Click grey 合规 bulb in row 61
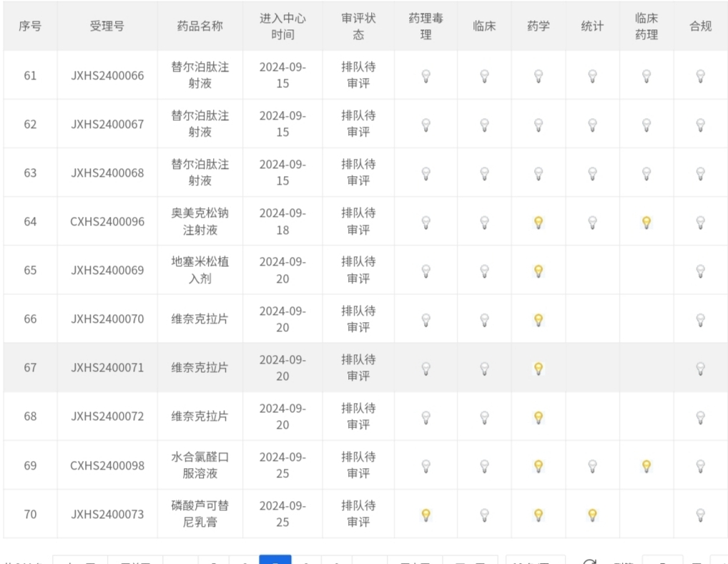728x564 pixels. click(701, 76)
